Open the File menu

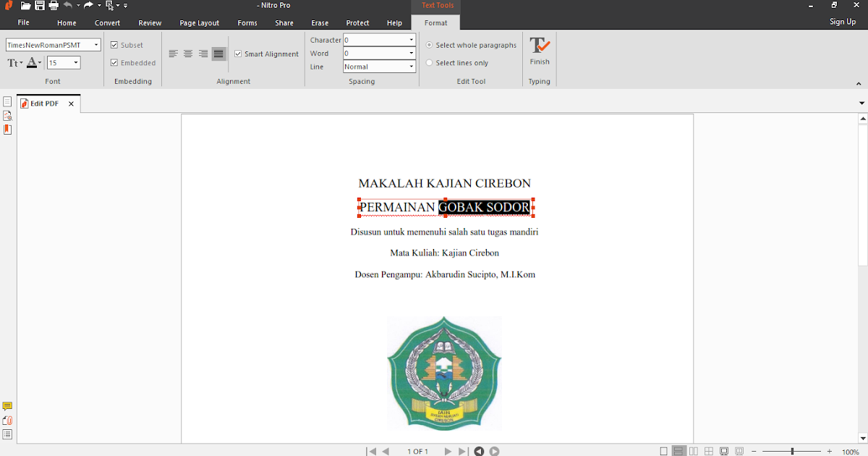[24, 22]
